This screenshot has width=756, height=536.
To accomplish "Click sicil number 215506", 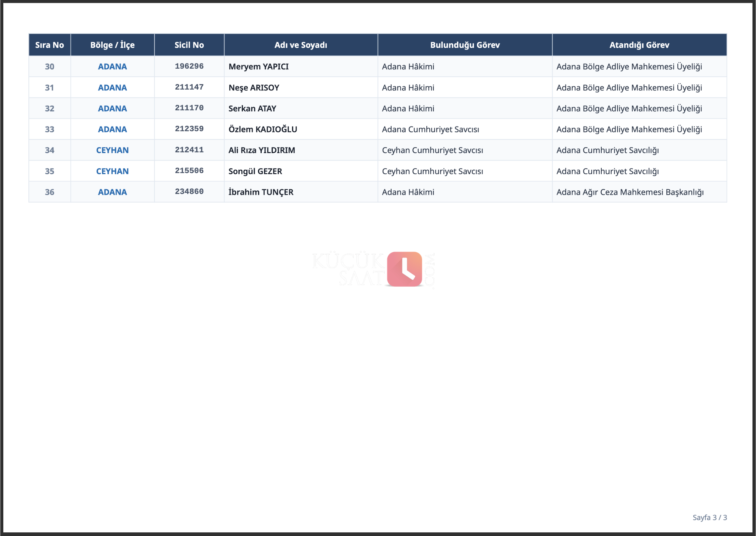I will click(x=189, y=171).
